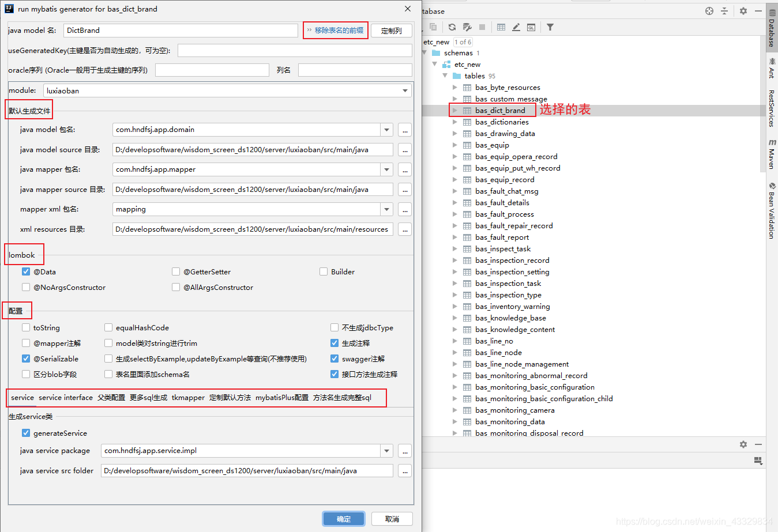The width and height of the screenshot is (778, 532).
Task: Enable the @AllArgsConstructor checkbox
Action: pyautogui.click(x=176, y=287)
